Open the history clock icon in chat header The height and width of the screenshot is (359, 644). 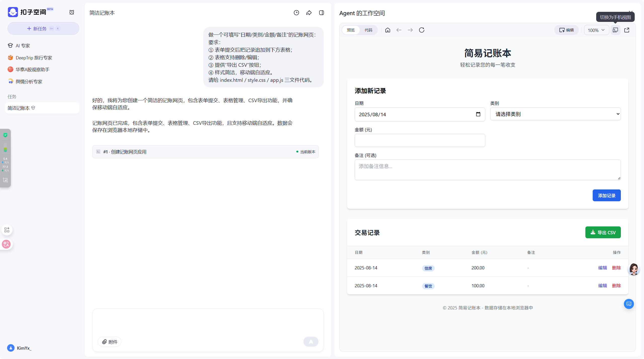(x=296, y=13)
